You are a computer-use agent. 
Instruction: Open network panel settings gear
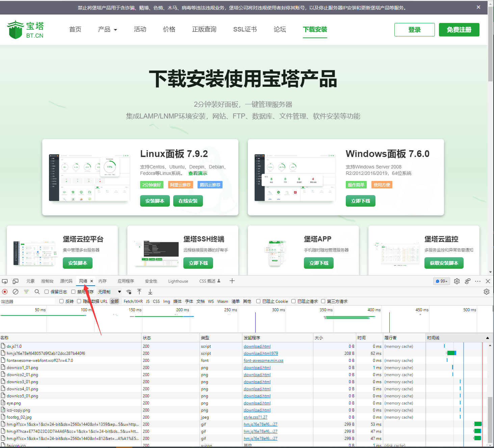(x=487, y=292)
